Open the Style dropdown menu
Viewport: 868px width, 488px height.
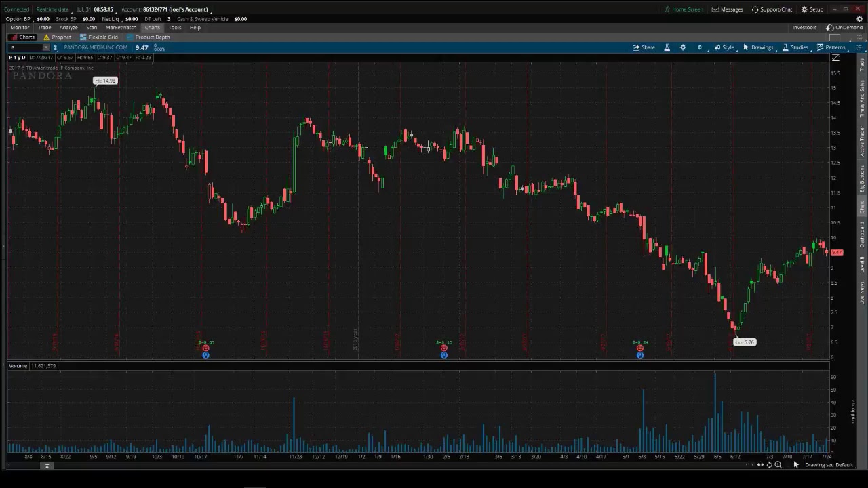724,47
